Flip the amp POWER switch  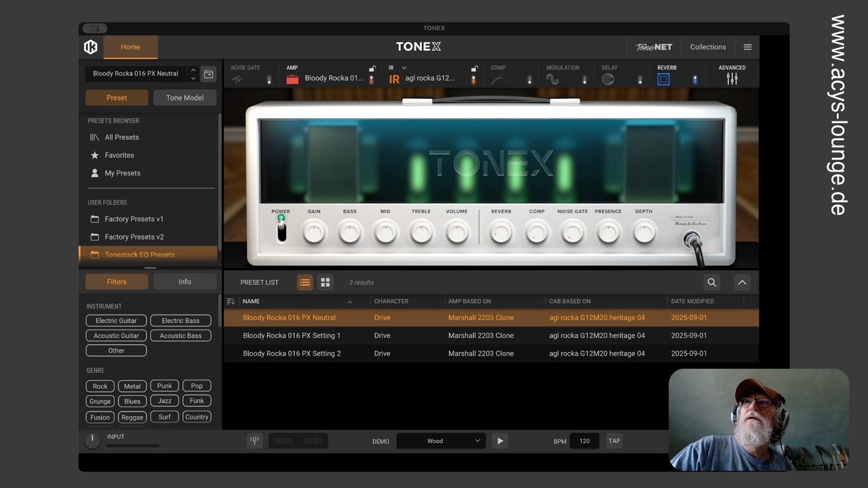pyautogui.click(x=281, y=232)
